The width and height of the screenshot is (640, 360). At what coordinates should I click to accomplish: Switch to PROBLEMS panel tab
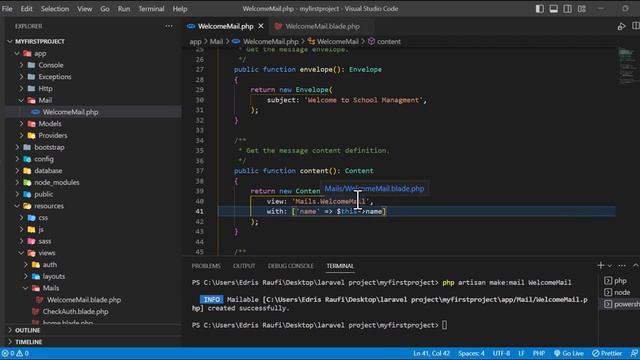206,266
